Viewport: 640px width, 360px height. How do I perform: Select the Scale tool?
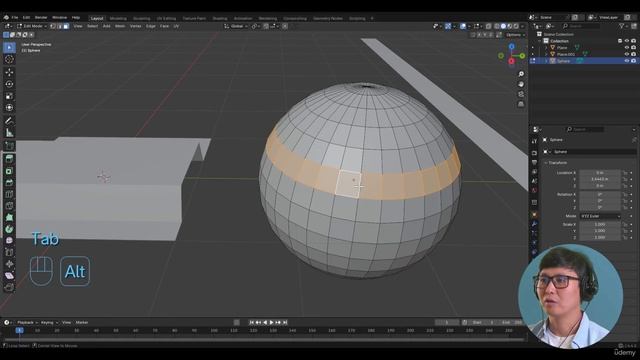9,96
